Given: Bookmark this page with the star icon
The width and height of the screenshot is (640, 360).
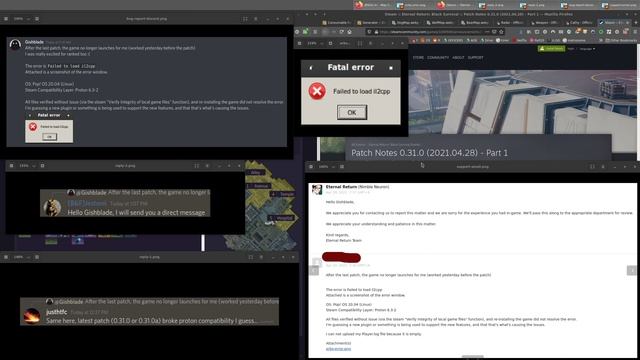Looking at the screenshot, I should [501, 32].
